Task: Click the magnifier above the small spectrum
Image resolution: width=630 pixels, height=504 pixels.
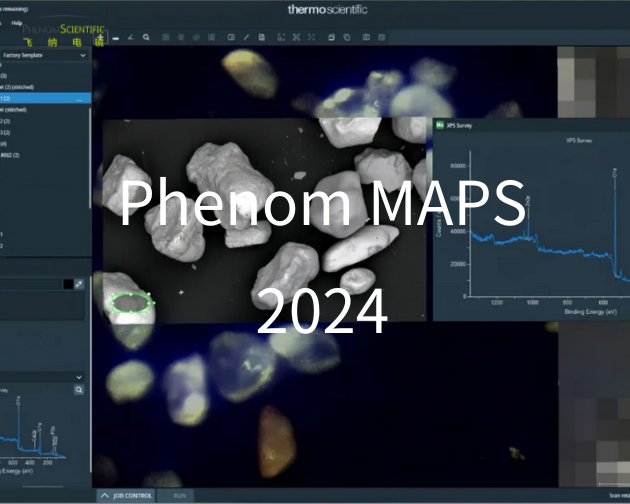Action: click(79, 389)
